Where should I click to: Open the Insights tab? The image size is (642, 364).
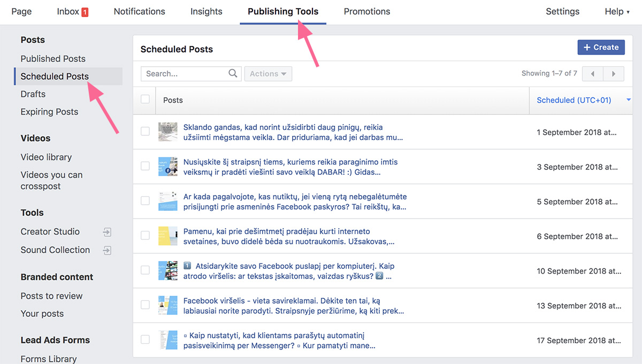pyautogui.click(x=207, y=11)
